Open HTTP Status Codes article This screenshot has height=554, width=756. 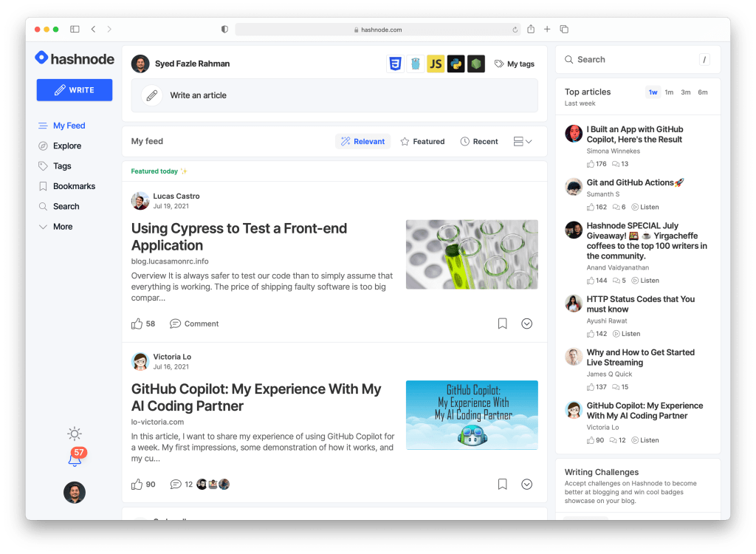[640, 304]
